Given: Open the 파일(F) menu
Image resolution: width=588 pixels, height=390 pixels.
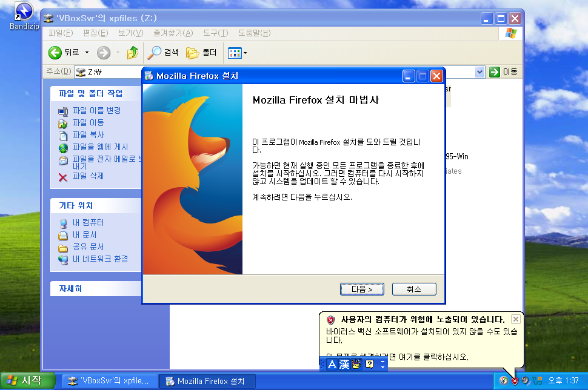Looking at the screenshot, I should pyautogui.click(x=61, y=33).
